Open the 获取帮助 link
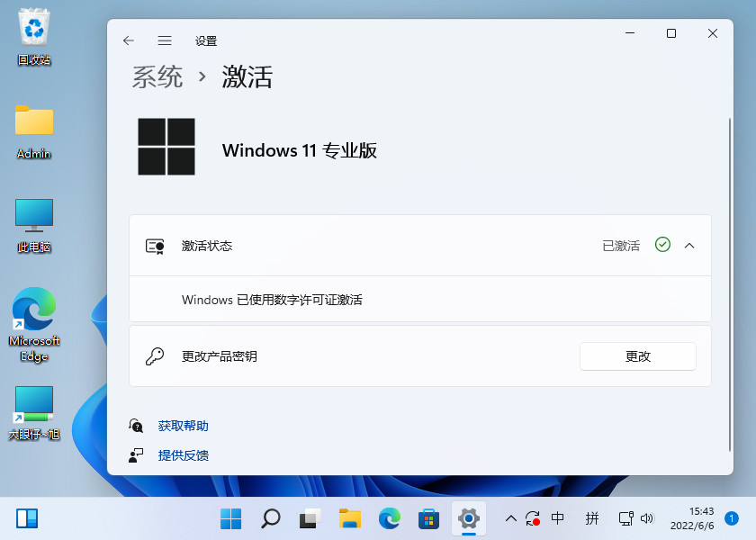756x540 pixels. [184, 426]
